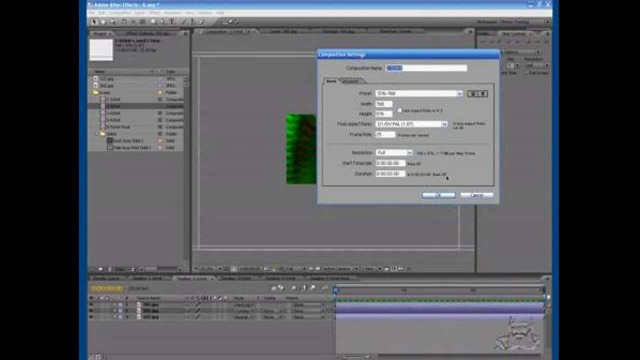Viewport: 640px width, 360px height.
Task: Select the Clone Stamp tool
Action: [193, 22]
